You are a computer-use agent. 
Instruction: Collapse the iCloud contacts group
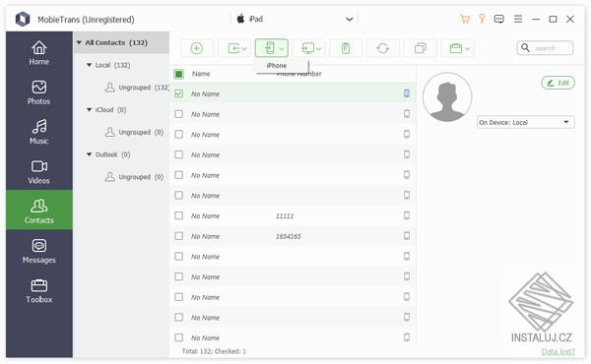point(90,110)
